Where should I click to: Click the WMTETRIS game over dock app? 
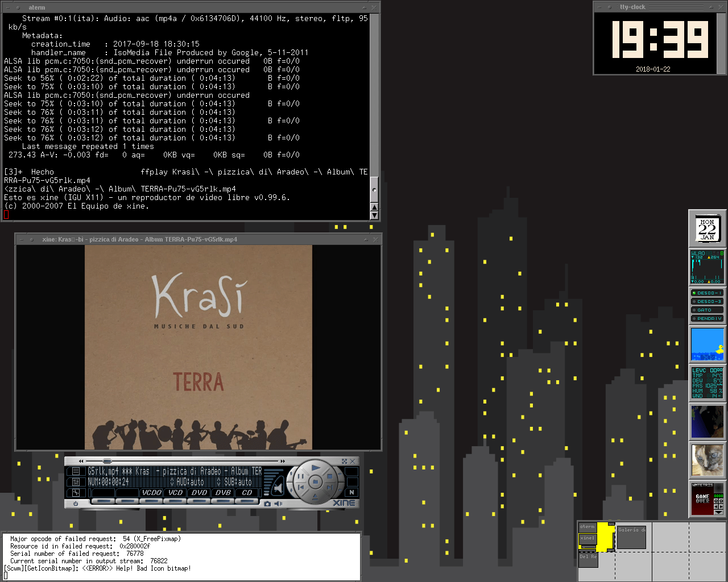pyautogui.click(x=707, y=498)
